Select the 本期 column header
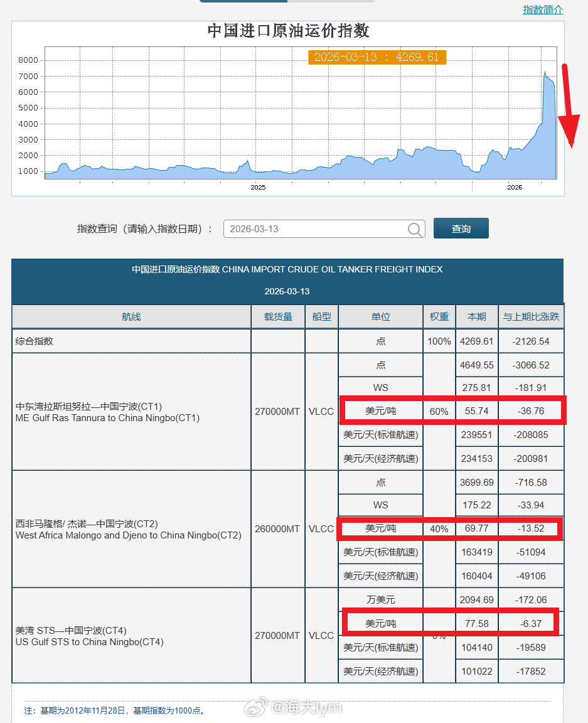The height and width of the screenshot is (723, 588). (476, 317)
